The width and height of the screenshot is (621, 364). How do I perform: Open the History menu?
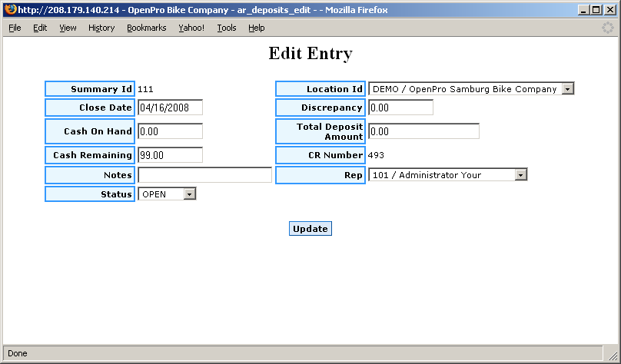(101, 28)
